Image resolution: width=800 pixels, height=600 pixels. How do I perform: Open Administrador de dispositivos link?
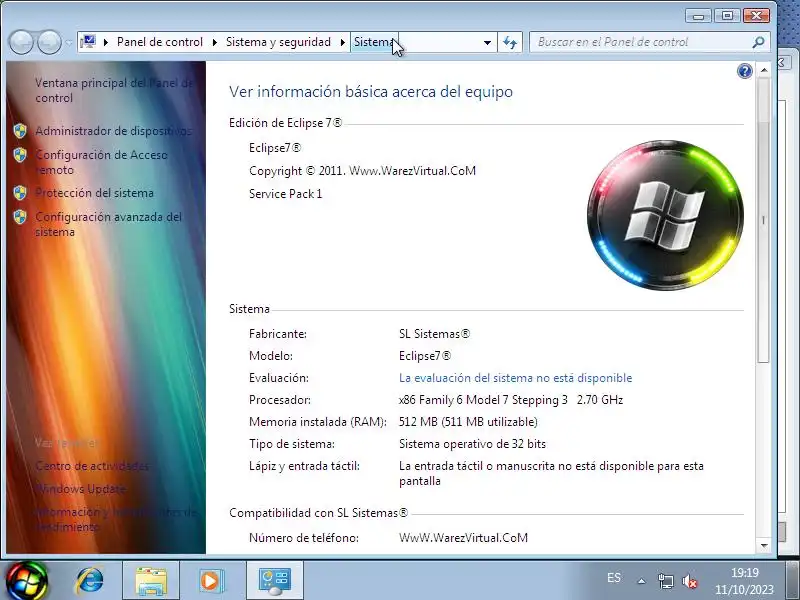[113, 131]
